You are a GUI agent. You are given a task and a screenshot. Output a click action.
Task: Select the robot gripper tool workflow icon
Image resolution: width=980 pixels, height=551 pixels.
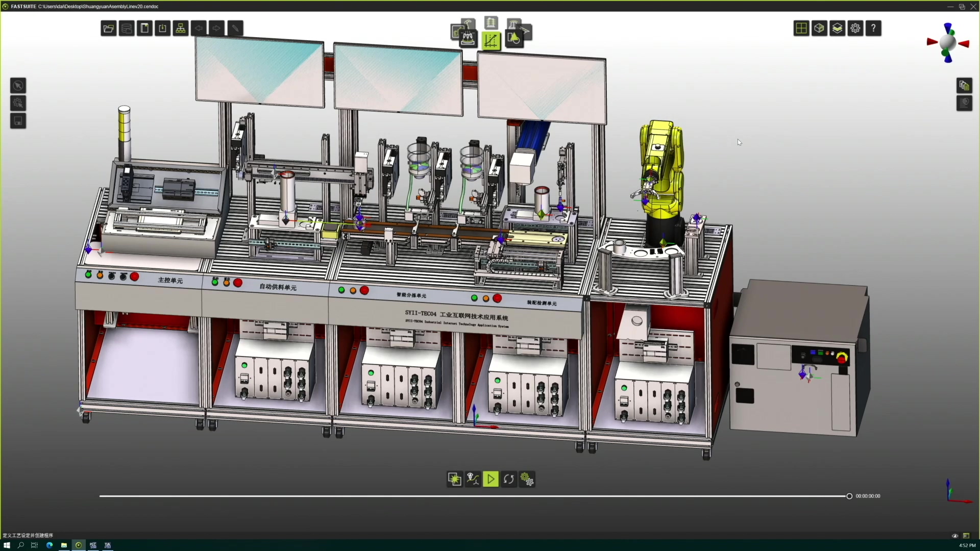[x=468, y=38]
